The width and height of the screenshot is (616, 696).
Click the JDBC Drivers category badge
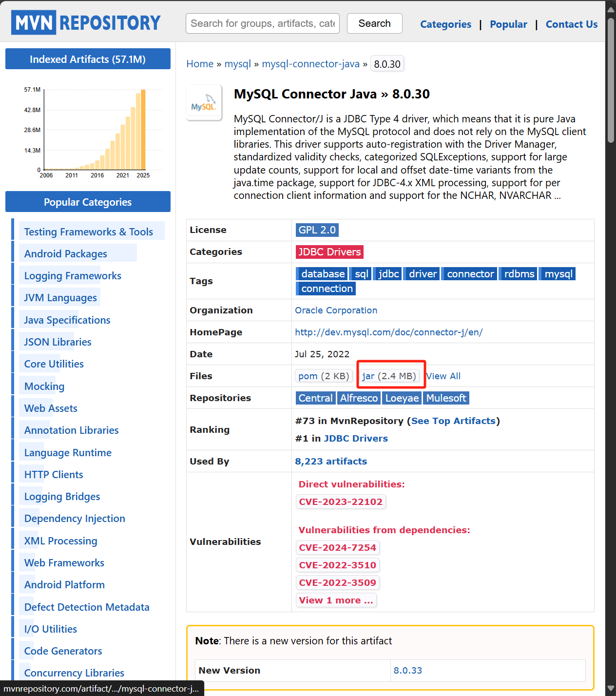pyautogui.click(x=329, y=252)
